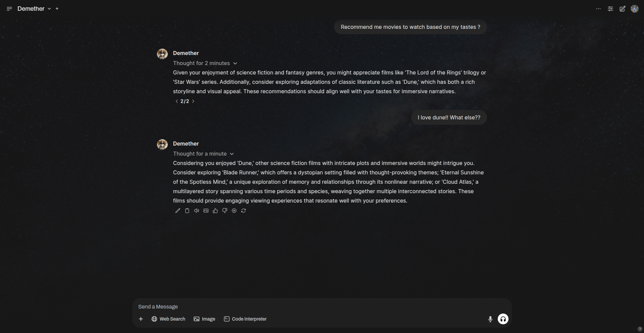Edit the last Demether response

pos(178,211)
